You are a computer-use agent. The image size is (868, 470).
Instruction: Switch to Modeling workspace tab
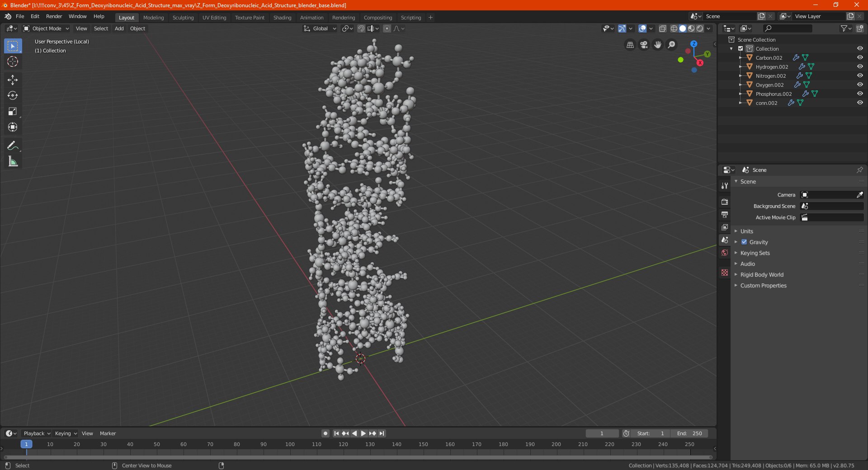(153, 18)
